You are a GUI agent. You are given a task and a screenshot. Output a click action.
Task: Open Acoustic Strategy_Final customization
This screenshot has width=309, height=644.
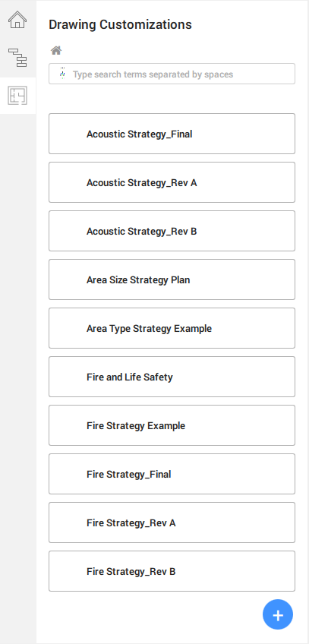(x=172, y=134)
